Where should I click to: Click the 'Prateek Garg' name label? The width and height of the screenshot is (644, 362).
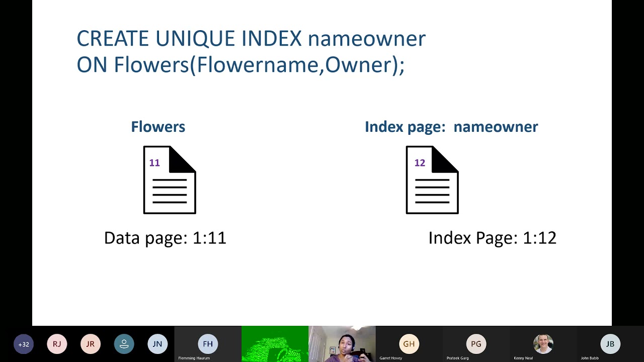(457, 358)
